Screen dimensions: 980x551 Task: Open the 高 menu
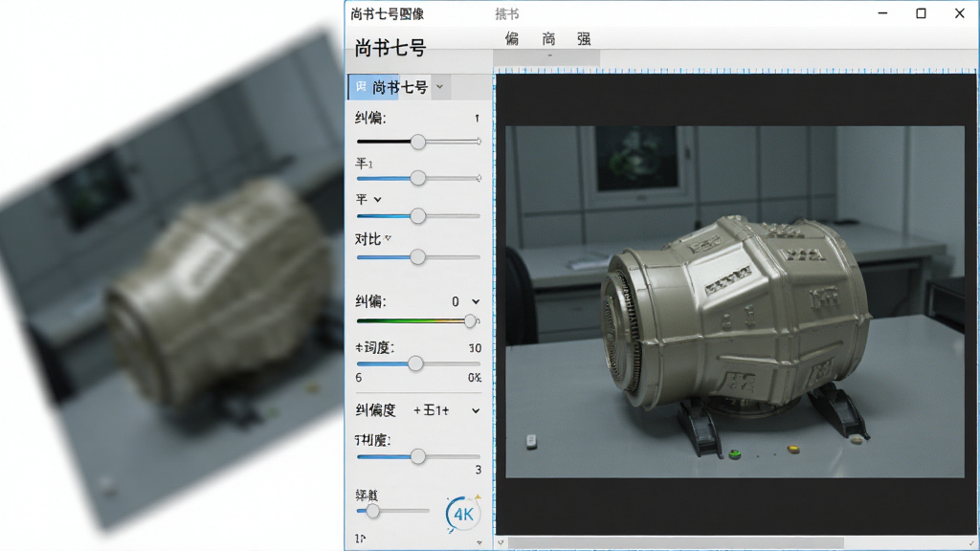pyautogui.click(x=548, y=38)
